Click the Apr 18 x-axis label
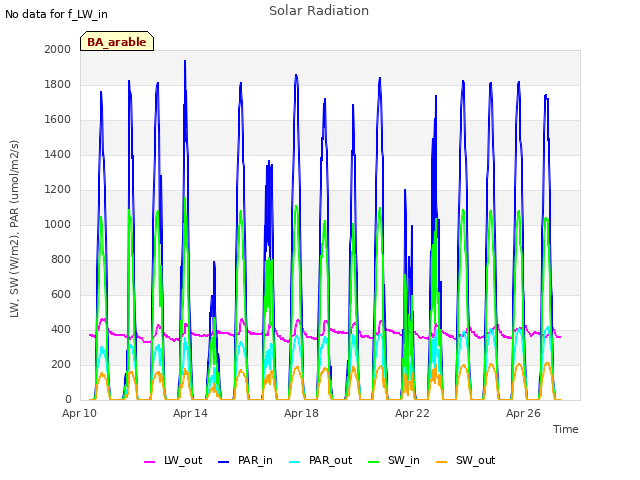Viewport: 640px width, 480px height. pos(301,413)
